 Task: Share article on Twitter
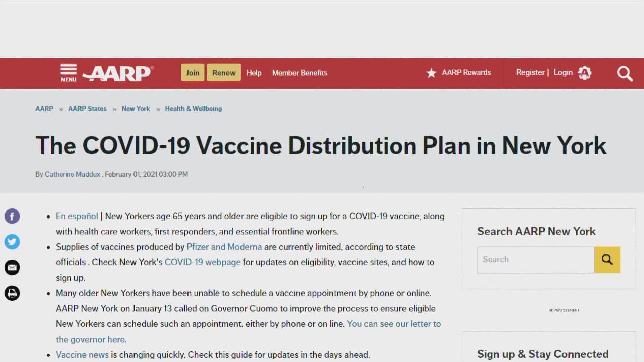tap(12, 242)
